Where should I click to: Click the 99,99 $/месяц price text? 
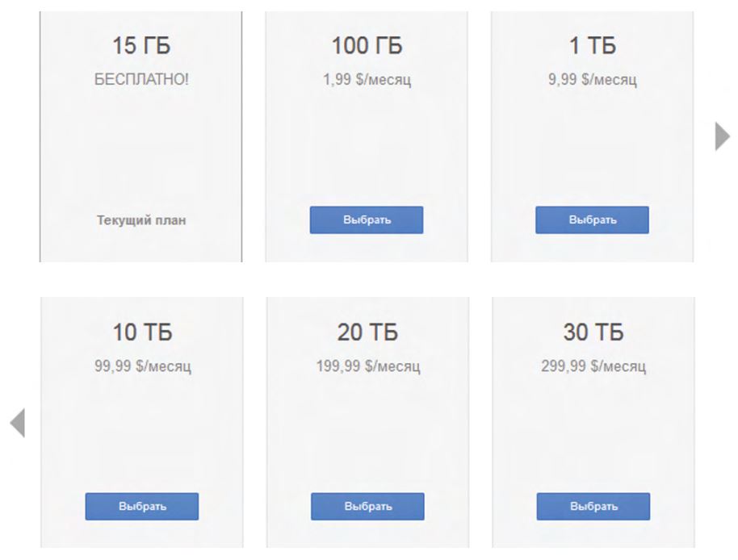coord(142,366)
